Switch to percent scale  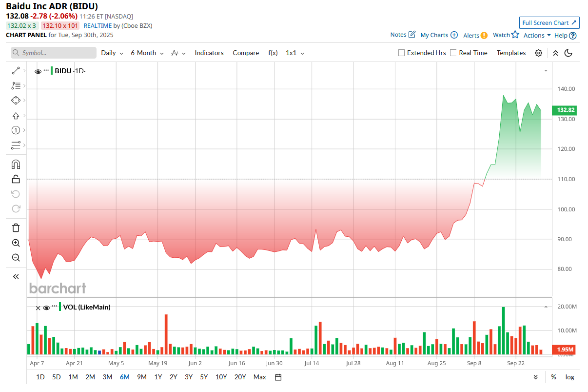pyautogui.click(x=553, y=377)
